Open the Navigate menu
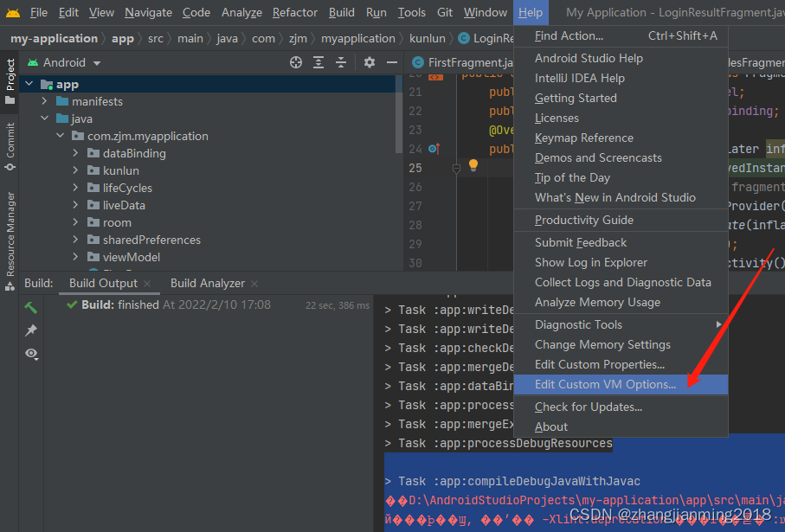785x532 pixels. tap(148, 12)
